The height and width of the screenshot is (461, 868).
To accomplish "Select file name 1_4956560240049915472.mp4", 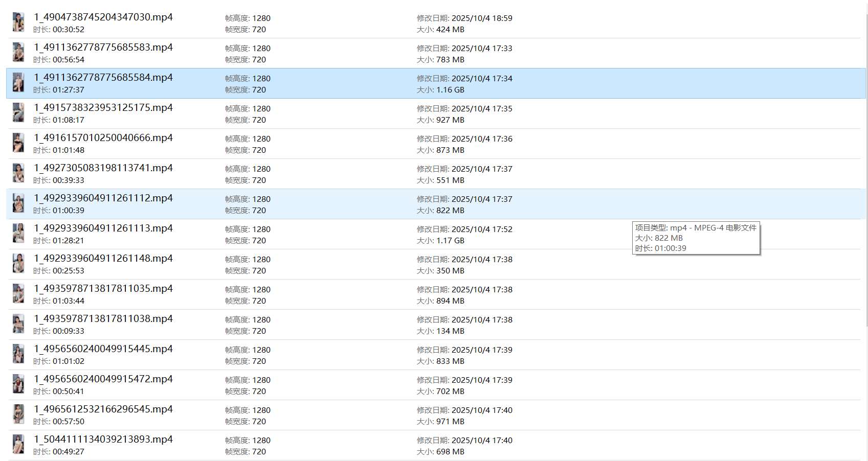I will pyautogui.click(x=103, y=379).
